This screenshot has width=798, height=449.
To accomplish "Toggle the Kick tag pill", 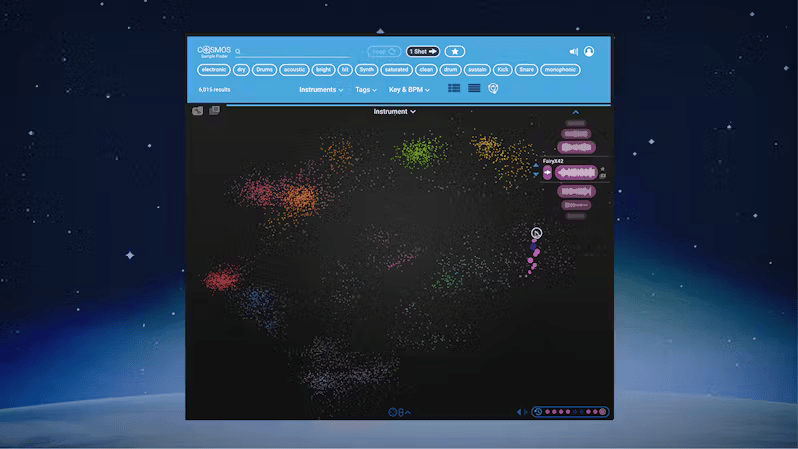I will 503,70.
